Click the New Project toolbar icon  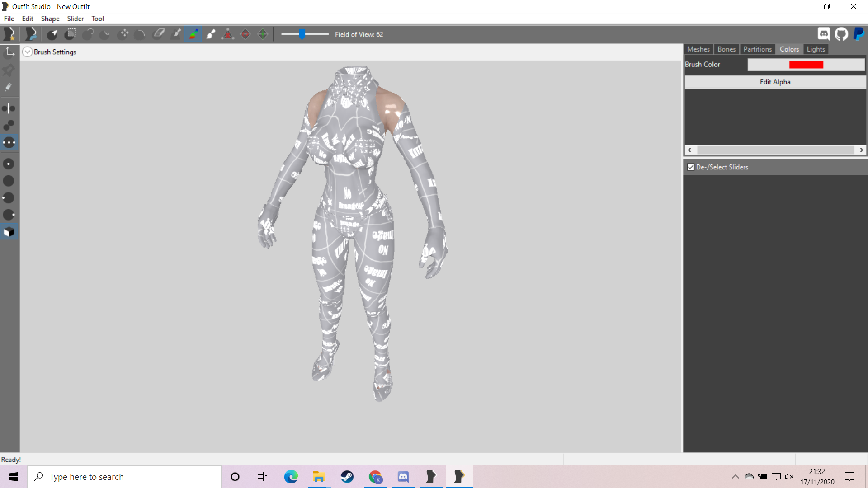[x=9, y=34]
